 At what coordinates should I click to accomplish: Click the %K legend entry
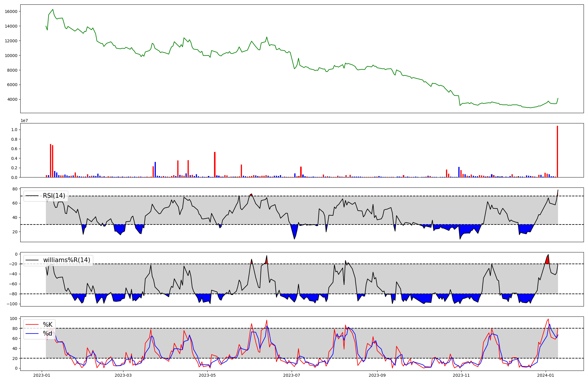click(x=48, y=324)
